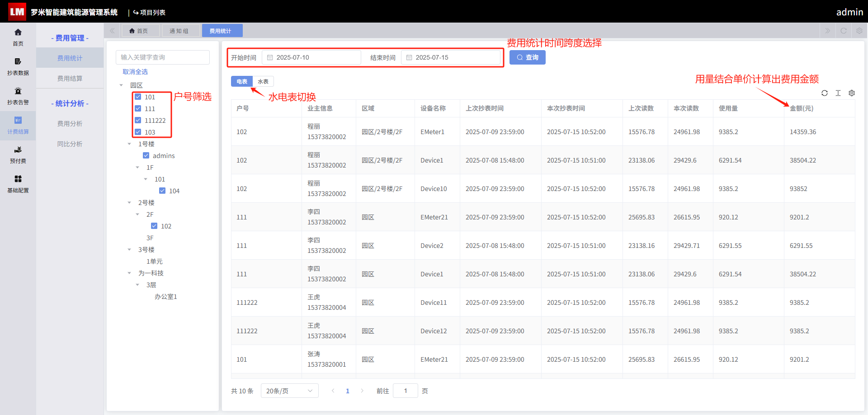Go to previous page arrow
Viewport: 868px width, 415px height.
(333, 391)
